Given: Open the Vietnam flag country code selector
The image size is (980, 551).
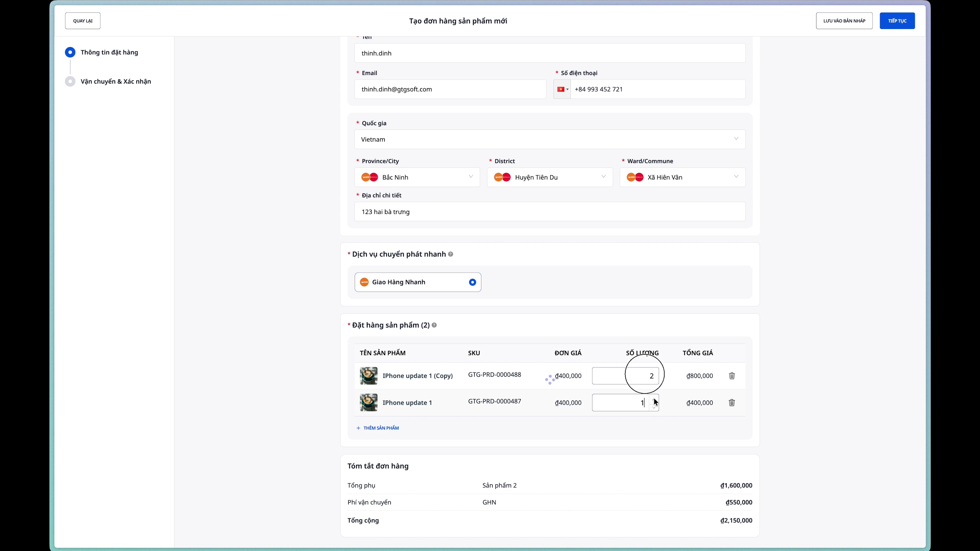Looking at the screenshot, I should click(x=562, y=89).
